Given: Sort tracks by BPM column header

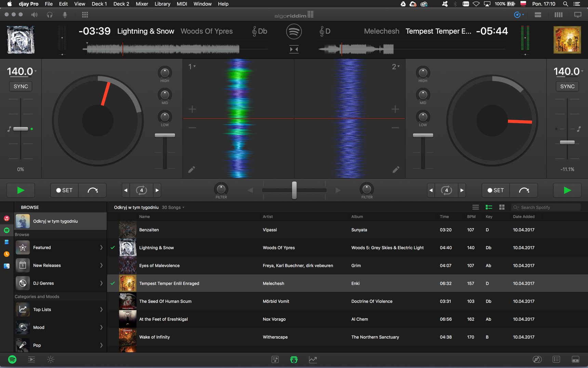Looking at the screenshot, I should coord(471,217).
